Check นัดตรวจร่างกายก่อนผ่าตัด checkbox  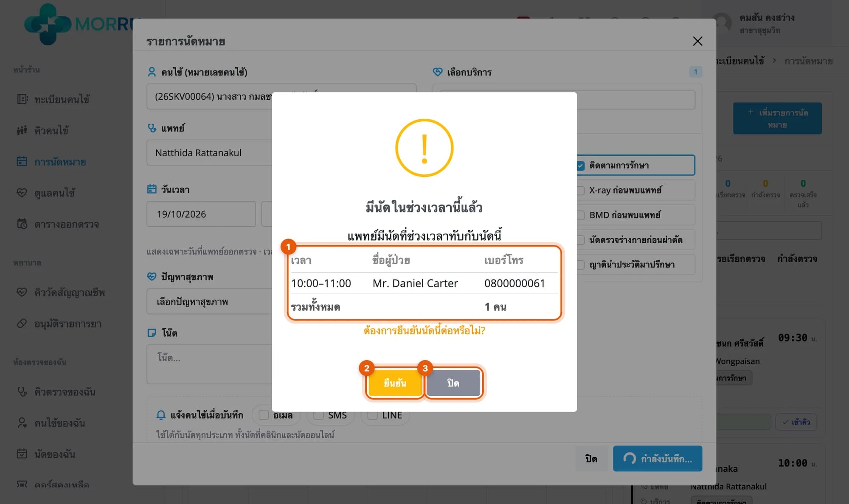tap(581, 240)
